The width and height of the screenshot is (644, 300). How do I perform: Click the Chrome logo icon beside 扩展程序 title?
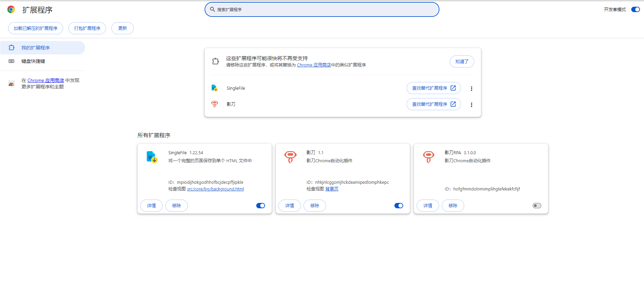pos(11,9)
